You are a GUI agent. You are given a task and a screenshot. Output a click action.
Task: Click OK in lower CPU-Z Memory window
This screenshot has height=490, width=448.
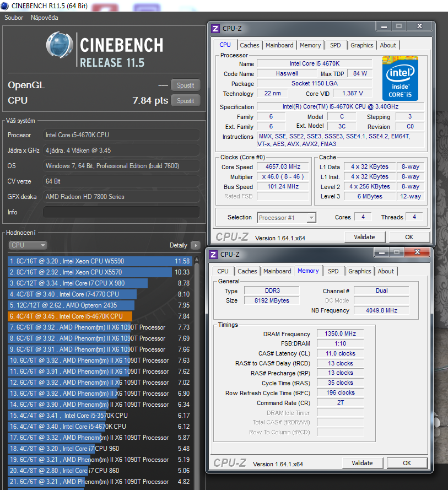click(x=407, y=463)
